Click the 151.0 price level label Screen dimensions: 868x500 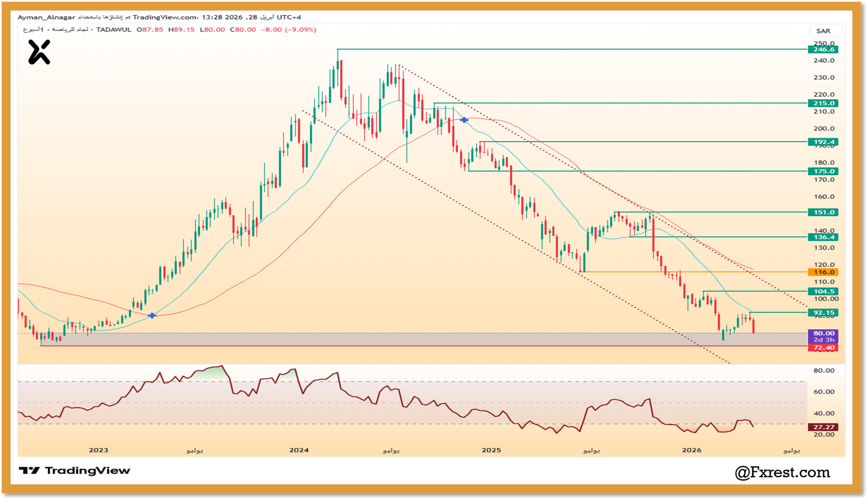(x=824, y=212)
